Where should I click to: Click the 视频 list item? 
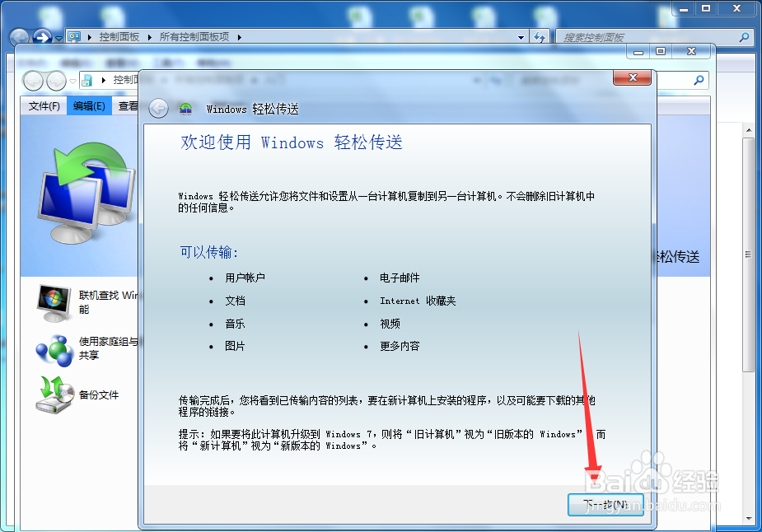coord(390,324)
